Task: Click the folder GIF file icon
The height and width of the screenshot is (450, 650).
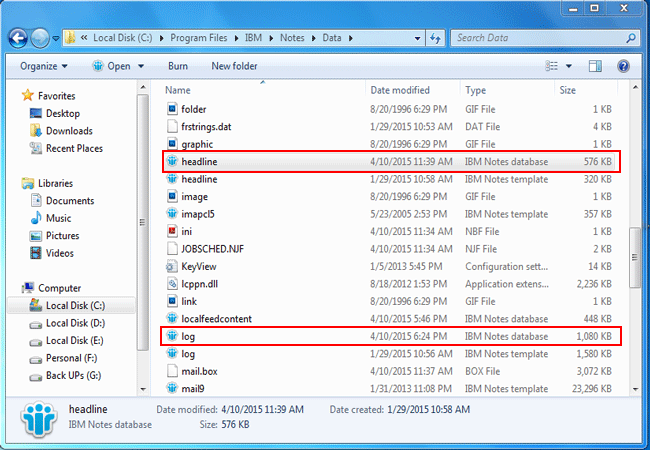Action: click(x=172, y=109)
